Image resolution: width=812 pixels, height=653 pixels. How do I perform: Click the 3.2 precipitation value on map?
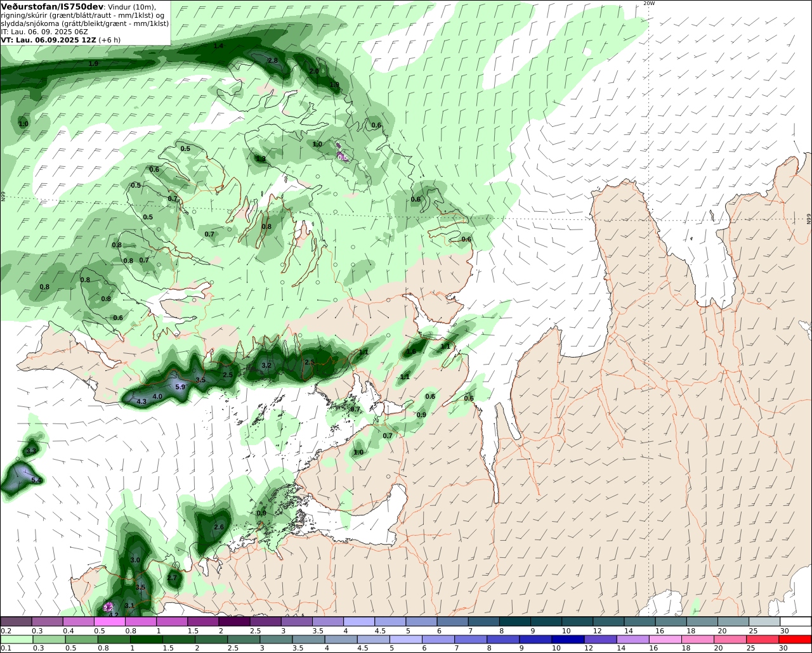(266, 365)
